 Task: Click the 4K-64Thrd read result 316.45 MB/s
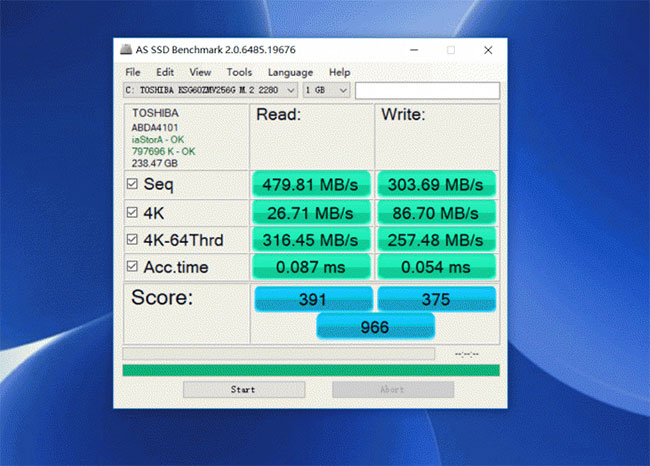coord(311,240)
